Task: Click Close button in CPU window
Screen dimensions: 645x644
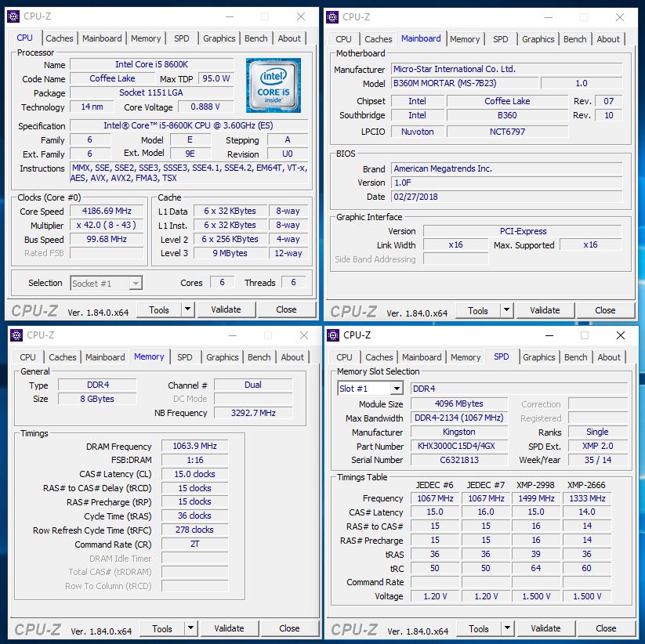Action: pyautogui.click(x=286, y=309)
